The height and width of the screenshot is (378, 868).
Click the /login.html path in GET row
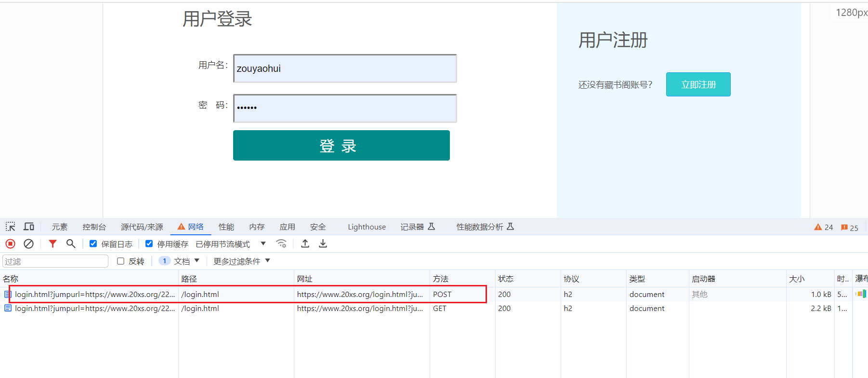(200, 308)
